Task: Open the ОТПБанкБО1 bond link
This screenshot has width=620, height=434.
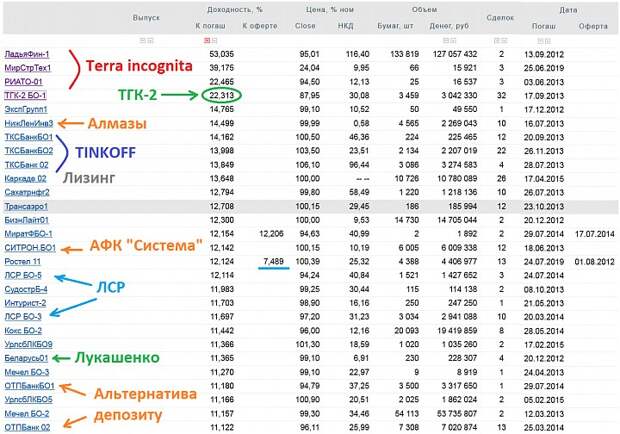Action: click(x=30, y=386)
